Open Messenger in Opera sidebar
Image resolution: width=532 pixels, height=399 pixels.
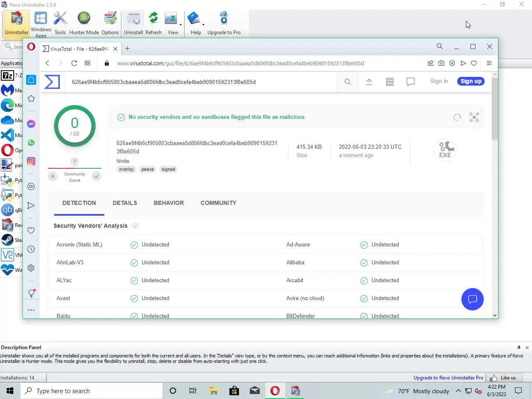pyautogui.click(x=31, y=124)
